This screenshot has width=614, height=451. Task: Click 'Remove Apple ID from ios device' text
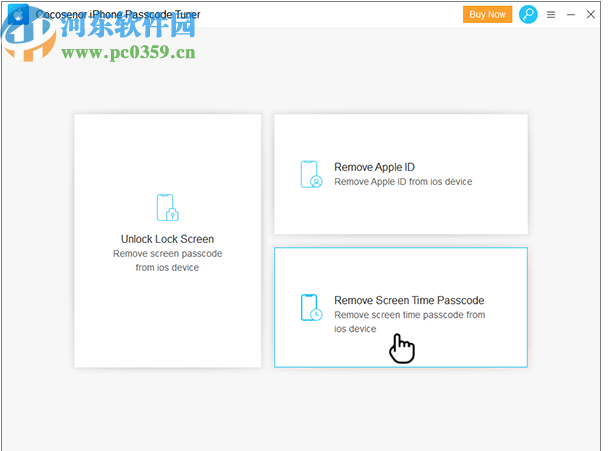tap(403, 182)
